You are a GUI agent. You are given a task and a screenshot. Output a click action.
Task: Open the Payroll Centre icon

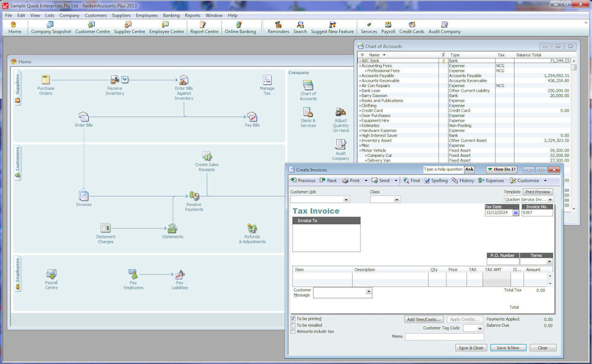[x=52, y=274]
